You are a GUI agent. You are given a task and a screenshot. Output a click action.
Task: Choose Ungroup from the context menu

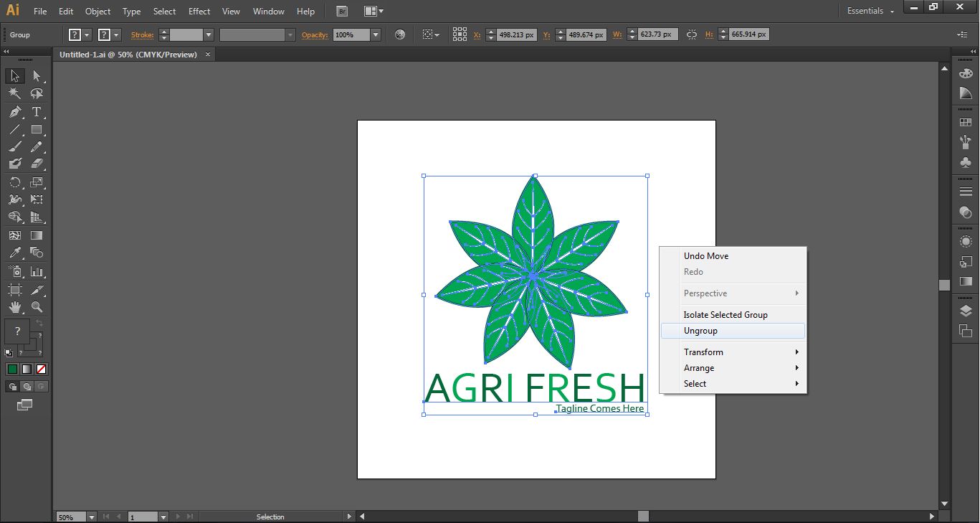tap(700, 331)
